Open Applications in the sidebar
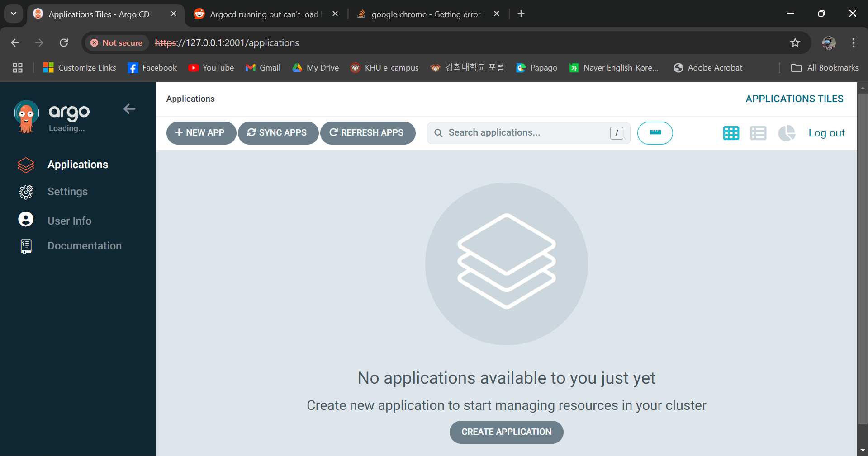The height and width of the screenshot is (456, 868). coord(77,165)
